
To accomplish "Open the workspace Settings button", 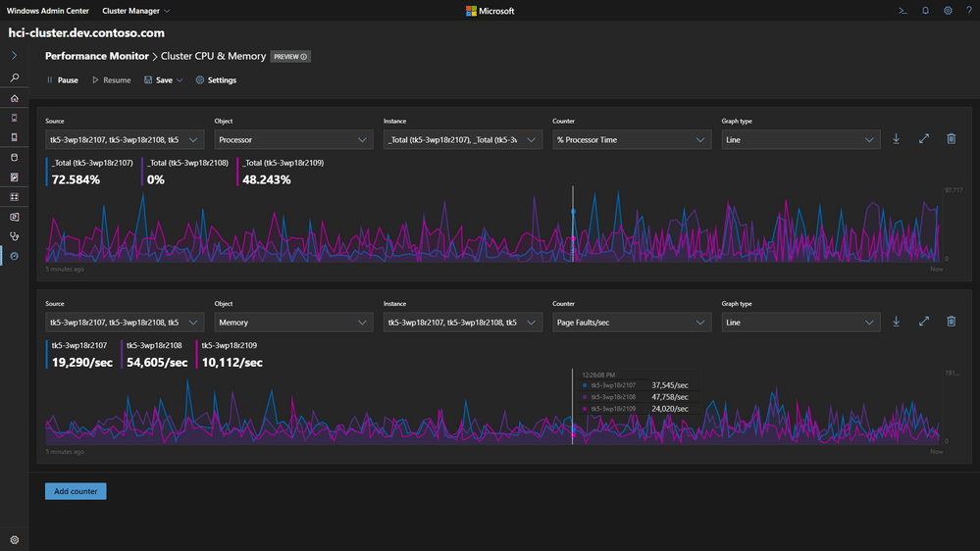I will click(x=216, y=80).
